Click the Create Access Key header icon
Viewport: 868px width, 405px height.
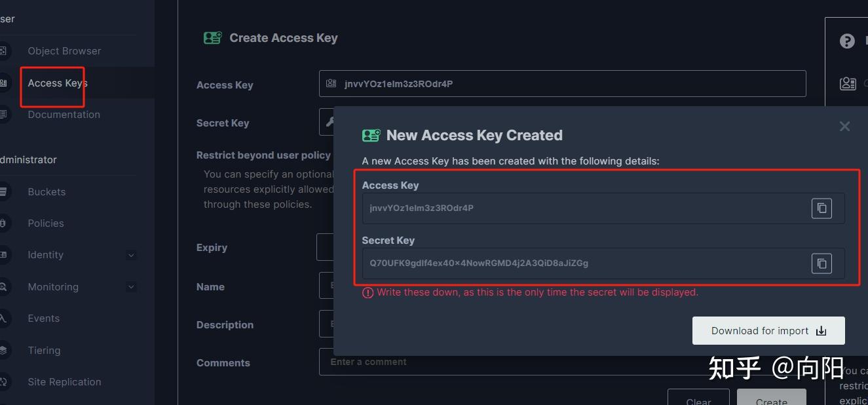(x=212, y=38)
